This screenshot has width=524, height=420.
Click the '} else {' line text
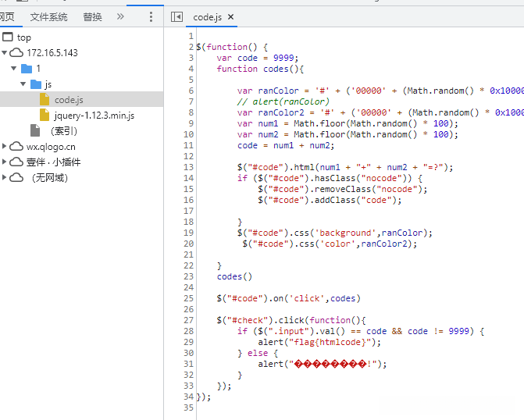pyautogui.click(x=258, y=353)
